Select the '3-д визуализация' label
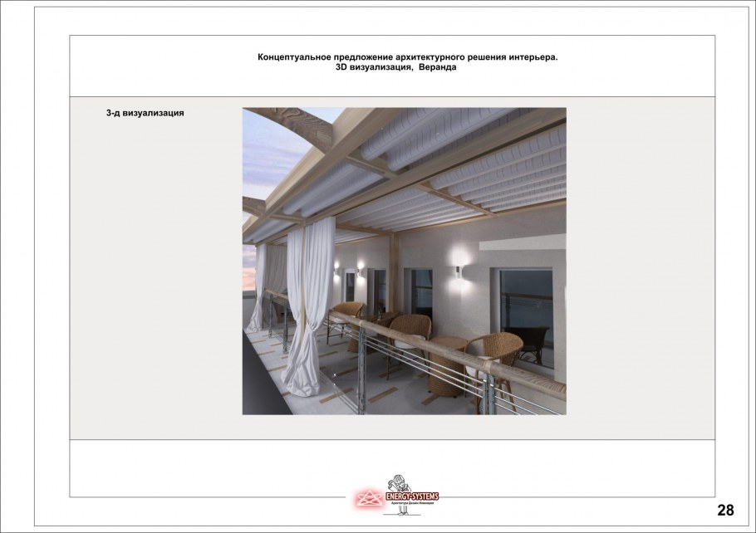 coord(145,114)
